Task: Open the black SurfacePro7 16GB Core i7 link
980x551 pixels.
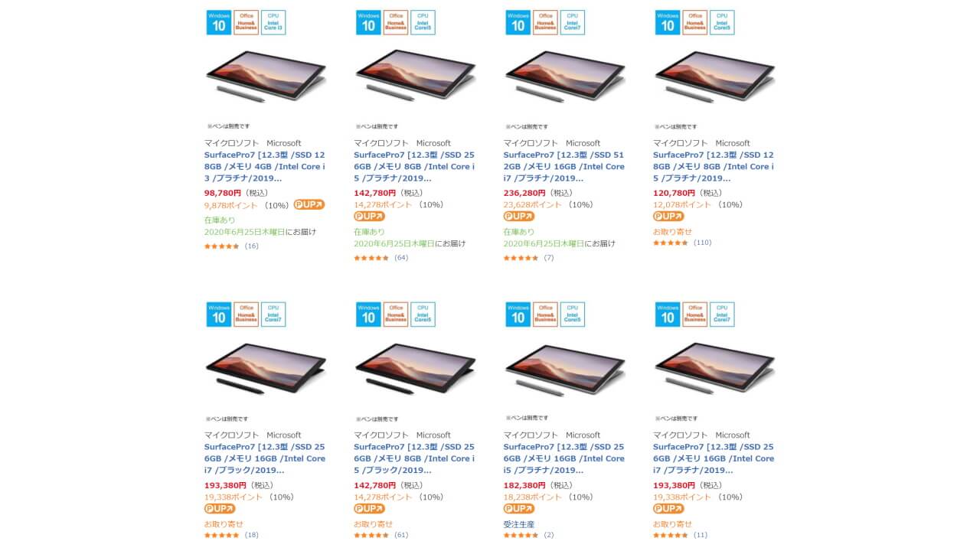Action: pos(264,458)
